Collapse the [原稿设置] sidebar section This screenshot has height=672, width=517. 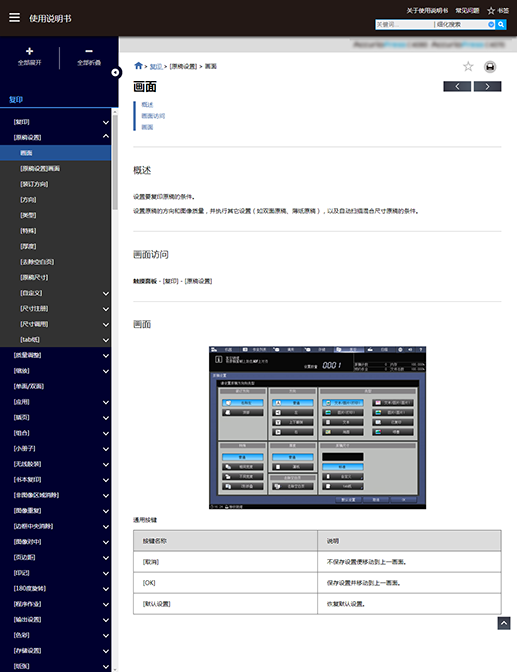tap(106, 137)
